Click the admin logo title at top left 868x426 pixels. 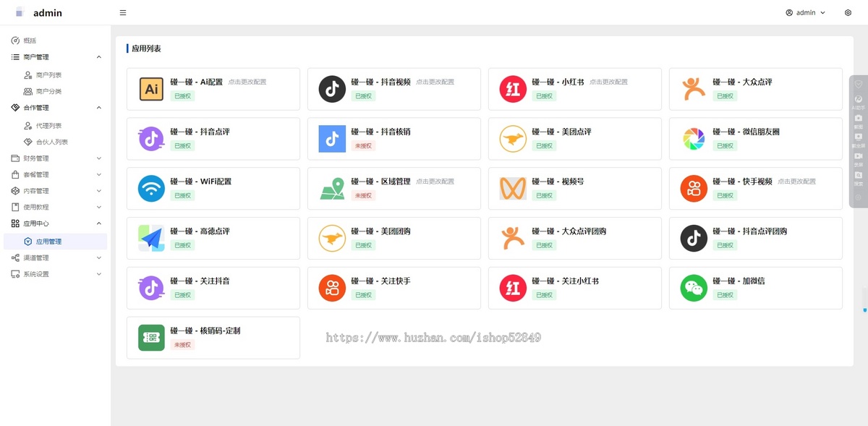[x=48, y=12]
